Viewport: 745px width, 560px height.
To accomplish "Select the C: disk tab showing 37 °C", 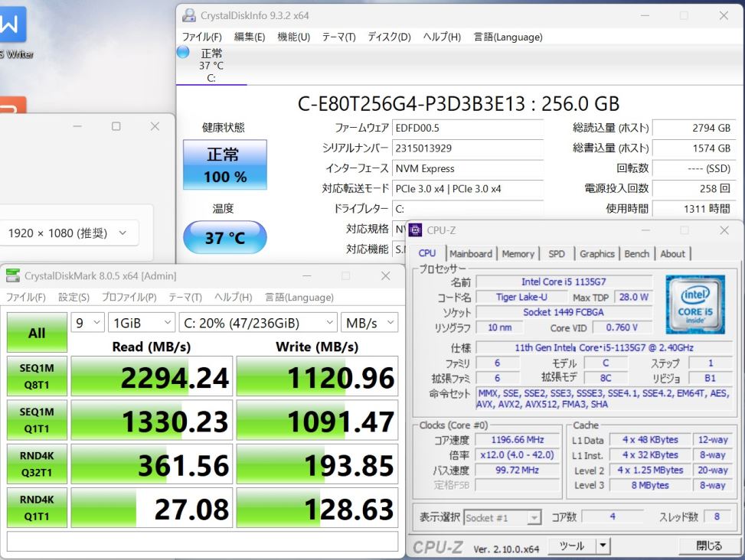I will point(211,65).
